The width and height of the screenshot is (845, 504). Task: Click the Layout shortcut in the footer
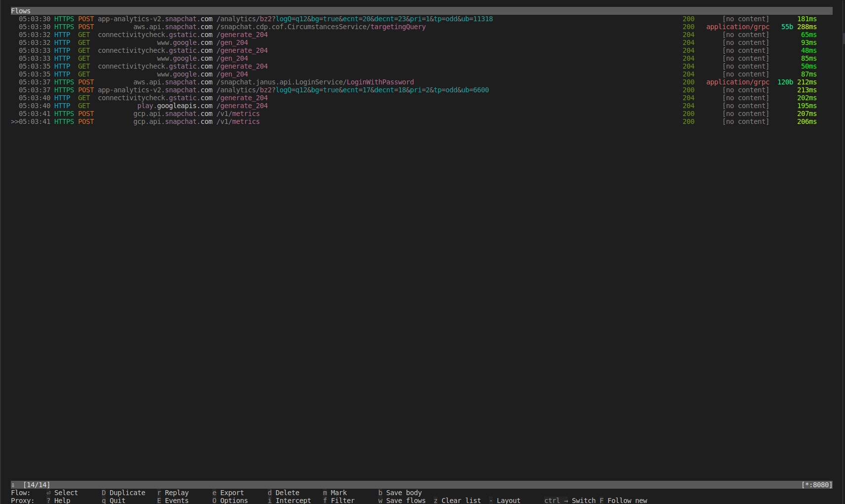[508, 501]
